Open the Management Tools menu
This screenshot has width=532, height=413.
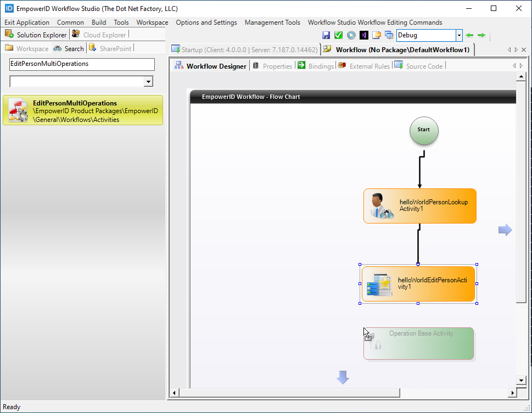(272, 23)
